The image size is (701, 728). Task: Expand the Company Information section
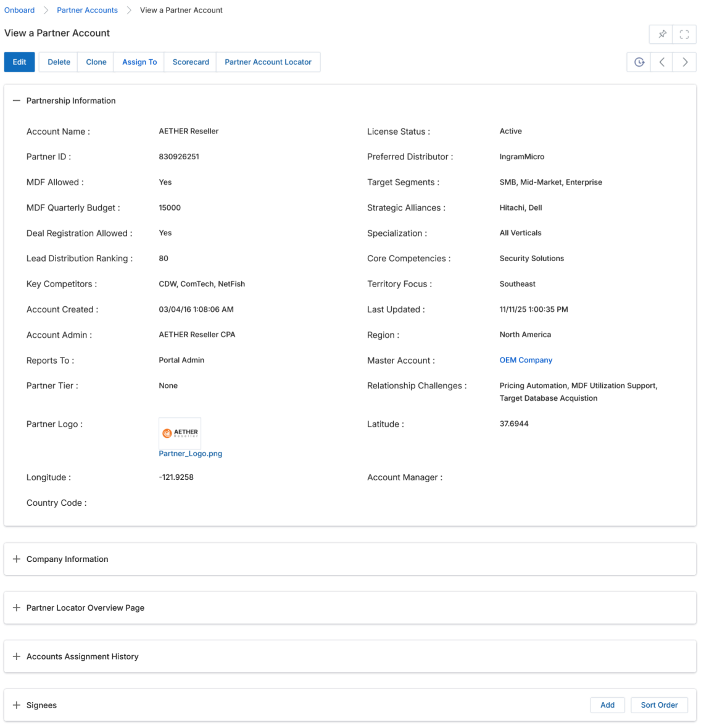tap(17, 559)
